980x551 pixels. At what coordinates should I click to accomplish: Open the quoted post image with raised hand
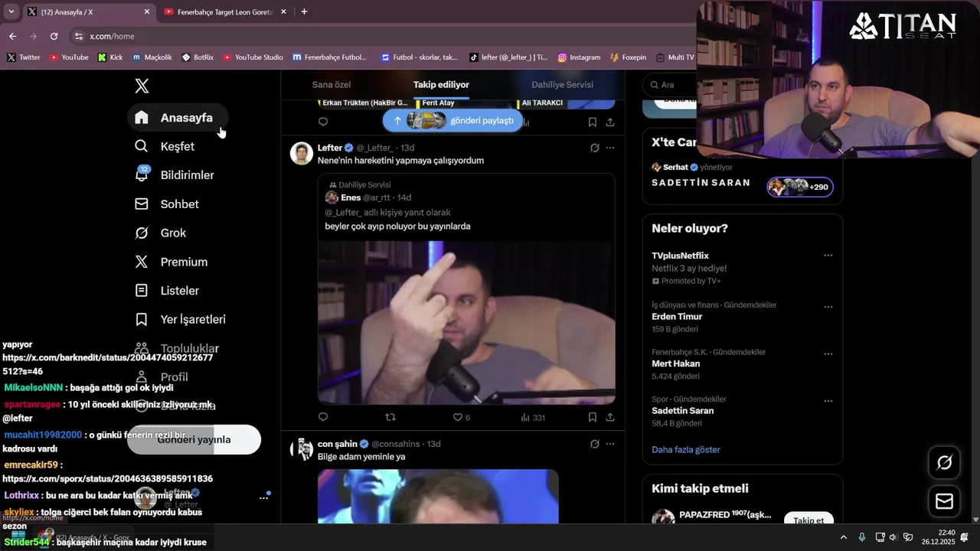(466, 322)
